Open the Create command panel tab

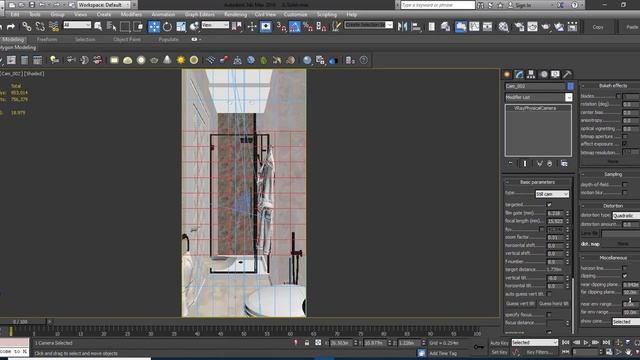[x=507, y=74]
